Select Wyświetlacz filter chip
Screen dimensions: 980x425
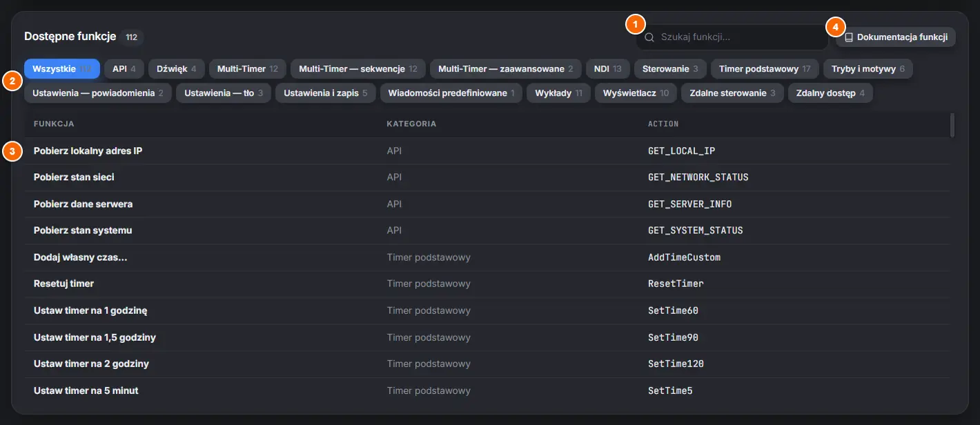[636, 93]
